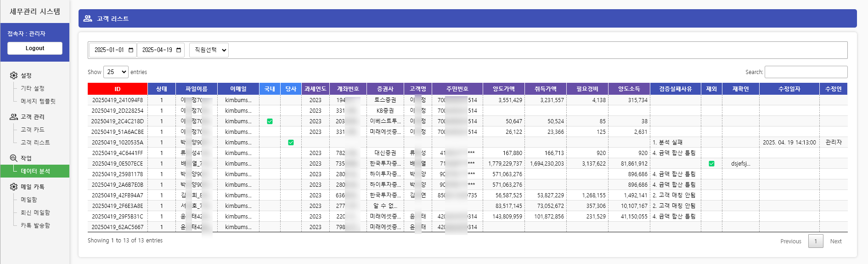Click ID cell 20250419_241094F8
Image resolution: width=868 pixels, height=264 pixels.
[x=118, y=100]
